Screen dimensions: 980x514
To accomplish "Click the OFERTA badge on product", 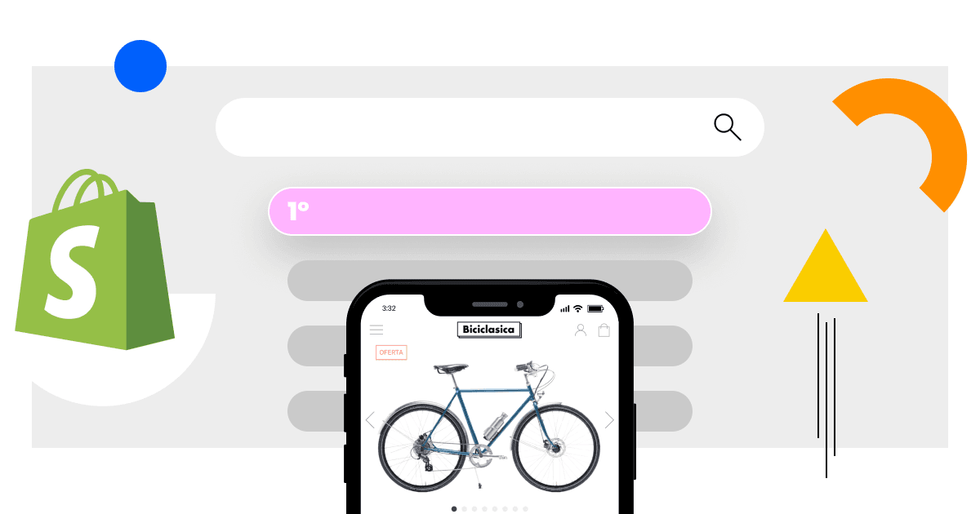I will [391, 352].
